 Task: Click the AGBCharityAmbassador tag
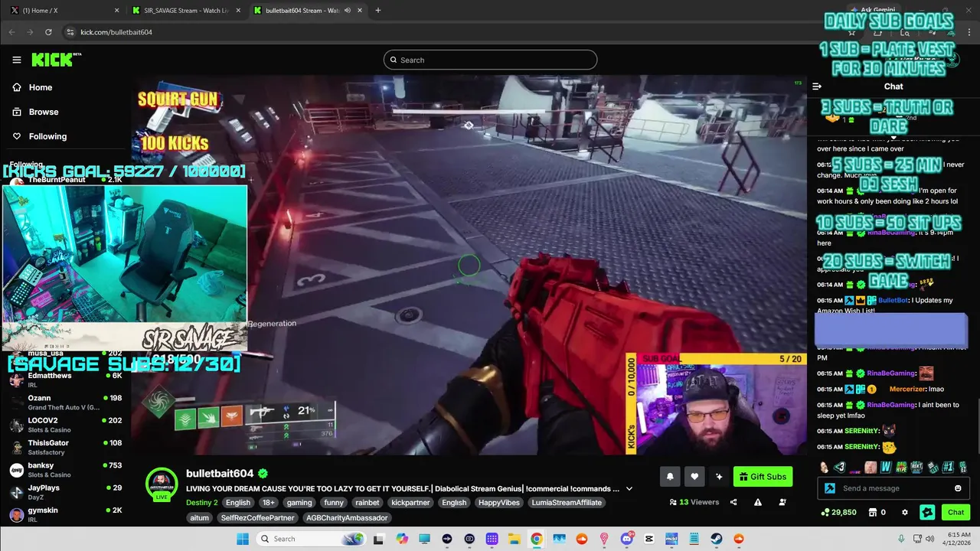point(347,518)
